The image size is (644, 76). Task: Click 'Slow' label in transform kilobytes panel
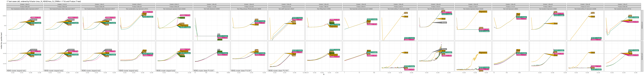556,24
